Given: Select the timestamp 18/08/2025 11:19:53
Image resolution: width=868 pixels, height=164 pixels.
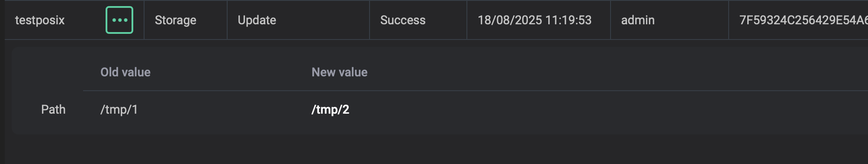Looking at the screenshot, I should coord(534,20).
